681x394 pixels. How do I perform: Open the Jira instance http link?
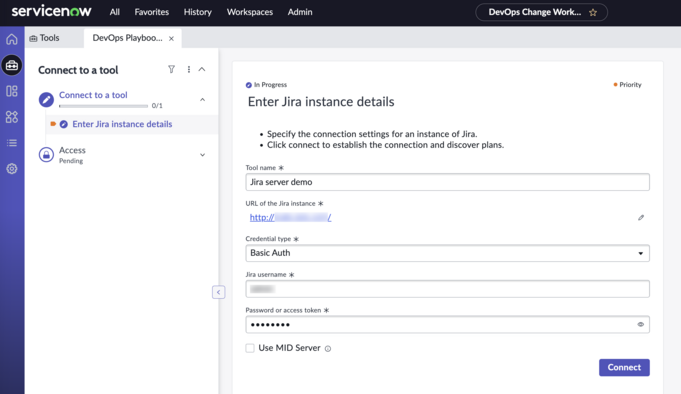point(290,218)
